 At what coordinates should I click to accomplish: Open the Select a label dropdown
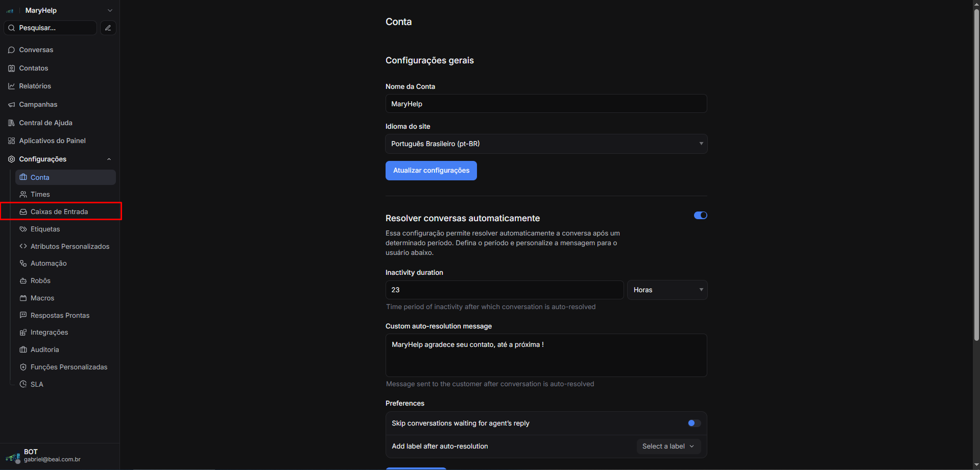[x=668, y=447]
